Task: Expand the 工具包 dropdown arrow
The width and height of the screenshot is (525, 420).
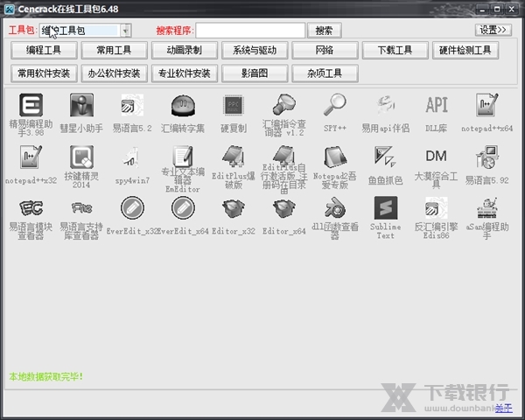Action: 125,31
